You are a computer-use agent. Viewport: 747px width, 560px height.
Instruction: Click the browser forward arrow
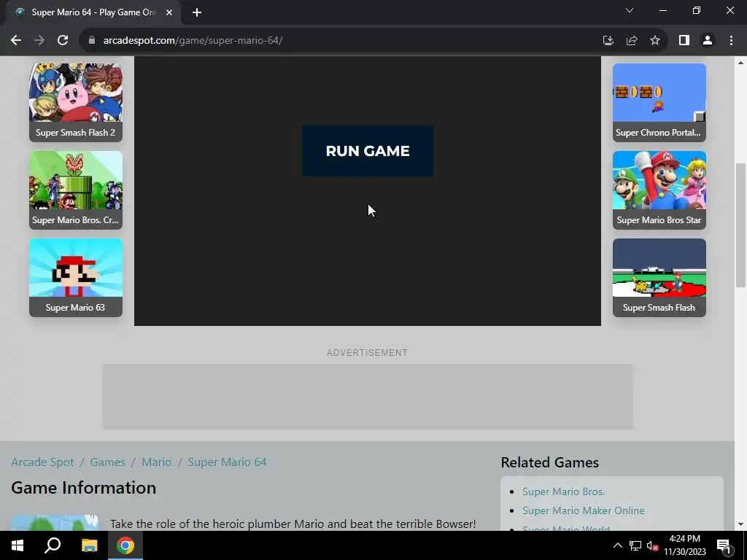tap(39, 41)
